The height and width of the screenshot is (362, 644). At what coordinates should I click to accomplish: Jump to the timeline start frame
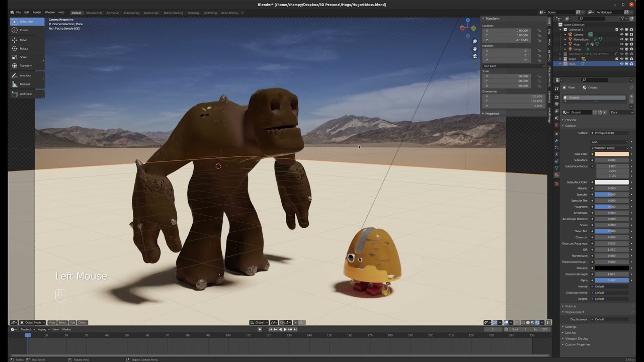271,329
